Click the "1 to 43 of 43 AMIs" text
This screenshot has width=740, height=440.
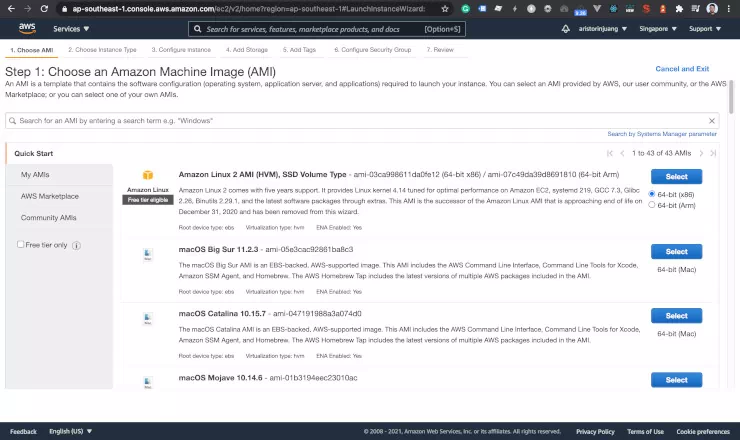(661, 153)
